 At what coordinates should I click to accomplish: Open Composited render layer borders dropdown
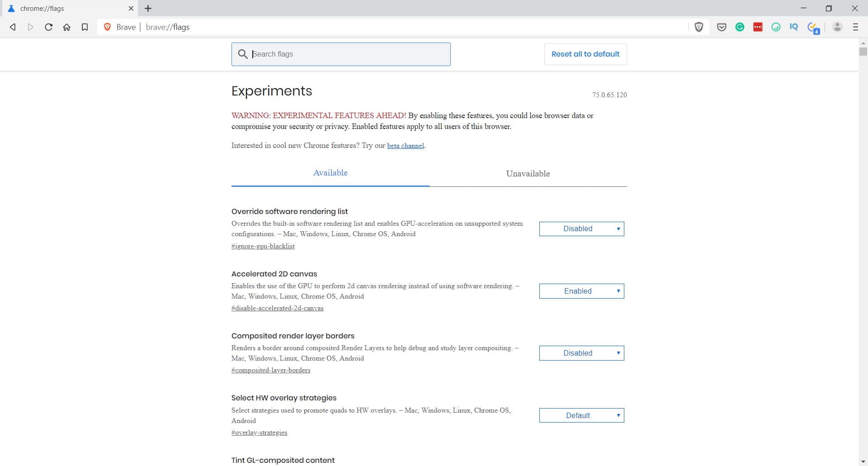click(581, 353)
